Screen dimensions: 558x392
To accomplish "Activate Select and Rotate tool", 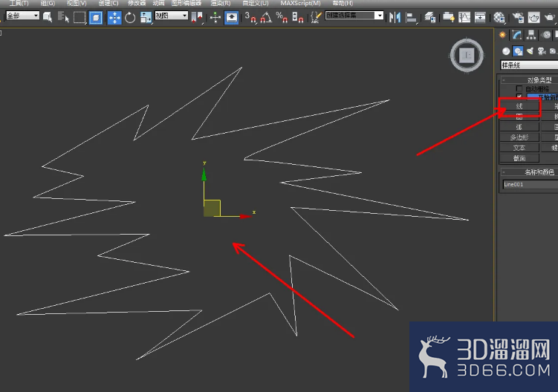I will point(130,17).
